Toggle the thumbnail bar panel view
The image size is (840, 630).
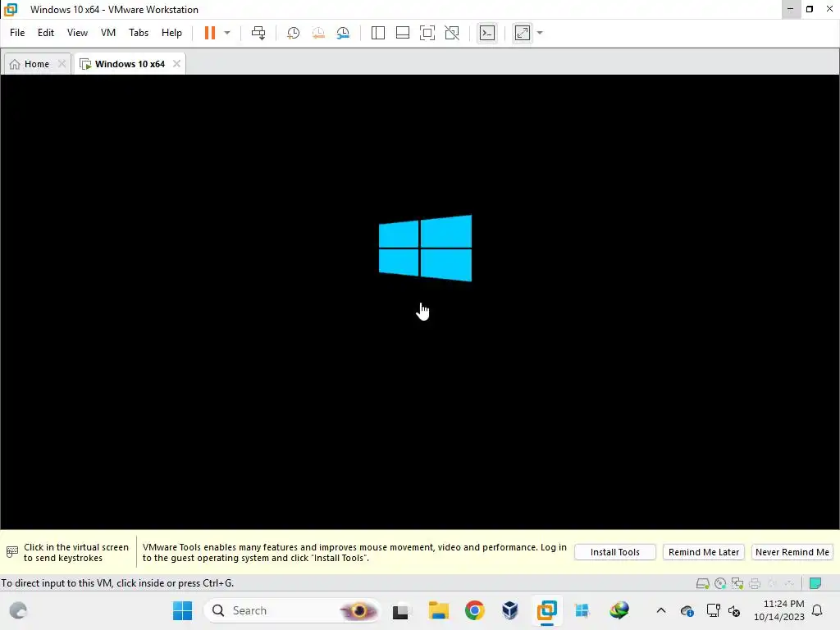pyautogui.click(x=402, y=33)
